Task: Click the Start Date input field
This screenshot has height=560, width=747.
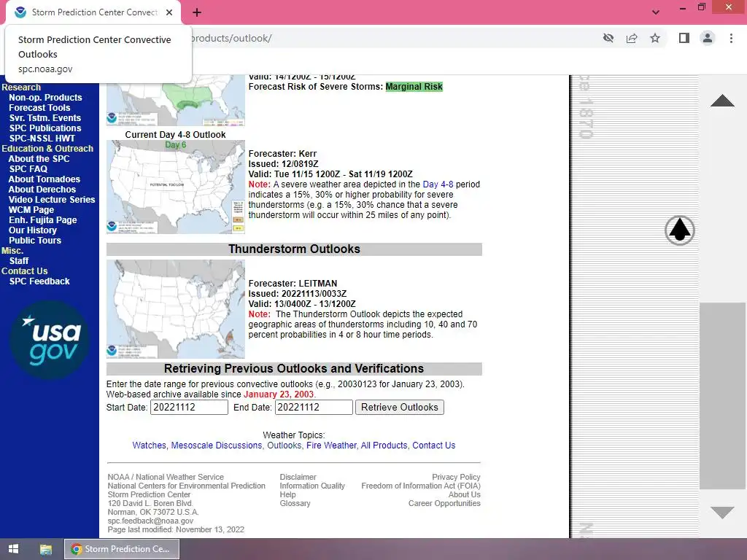Action: pos(189,407)
